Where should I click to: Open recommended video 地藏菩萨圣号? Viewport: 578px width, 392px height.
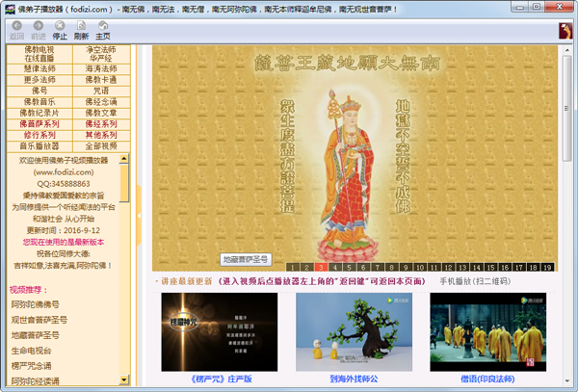35,335
